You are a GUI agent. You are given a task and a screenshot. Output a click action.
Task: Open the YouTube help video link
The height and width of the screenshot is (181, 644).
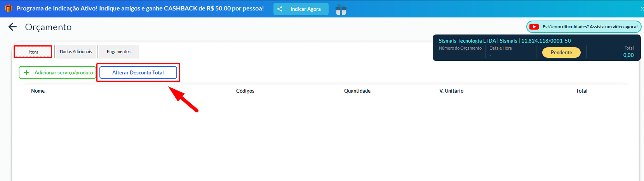(584, 27)
